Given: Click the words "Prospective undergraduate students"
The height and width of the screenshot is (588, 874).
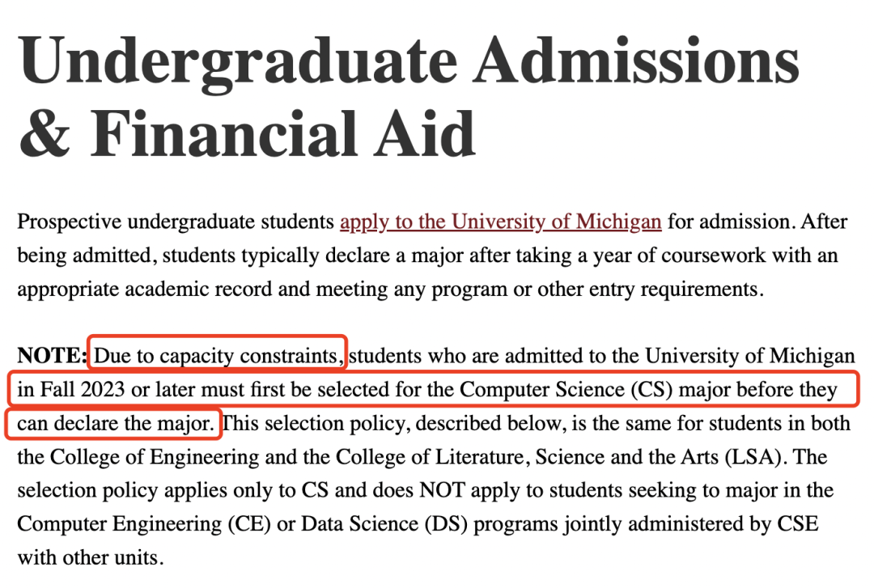Looking at the screenshot, I should 176,222.
